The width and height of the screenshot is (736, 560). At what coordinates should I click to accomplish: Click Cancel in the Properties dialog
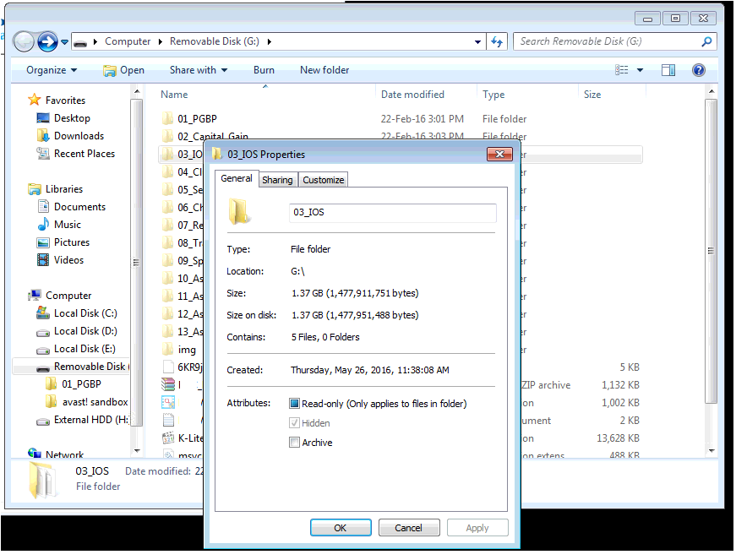[408, 528]
